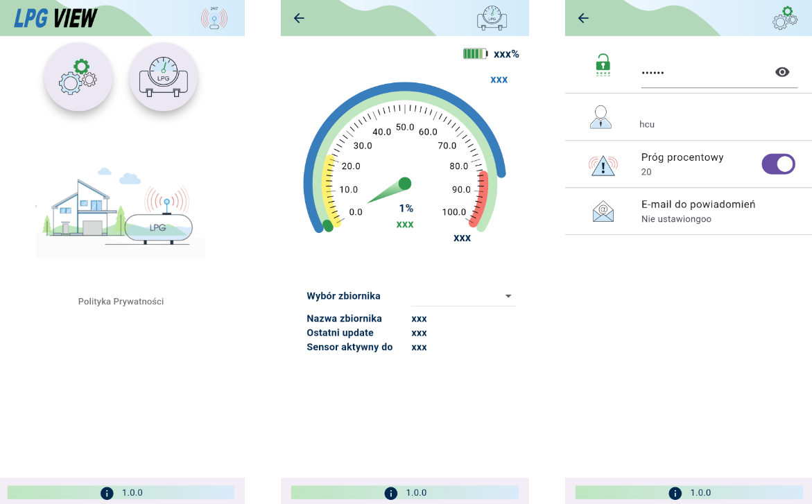Disable the Próg procentowy switch

[778, 164]
